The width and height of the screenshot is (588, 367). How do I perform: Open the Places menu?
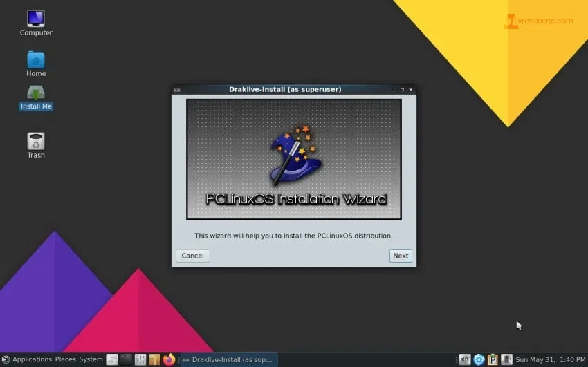tap(65, 359)
